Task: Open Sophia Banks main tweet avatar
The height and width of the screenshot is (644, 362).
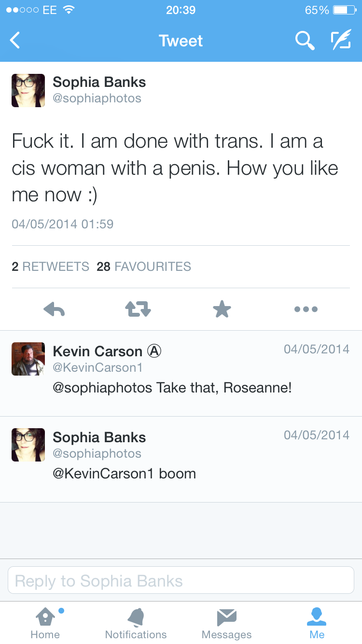Action: (x=28, y=90)
